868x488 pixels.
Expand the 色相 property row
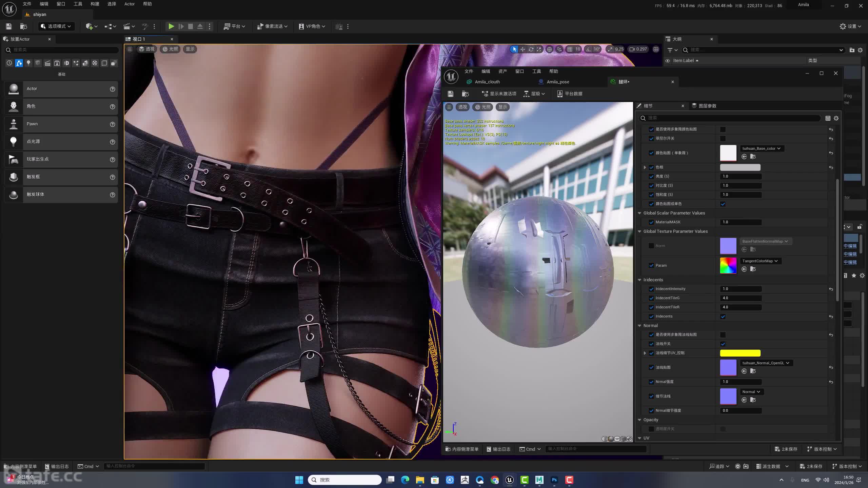[x=645, y=167]
